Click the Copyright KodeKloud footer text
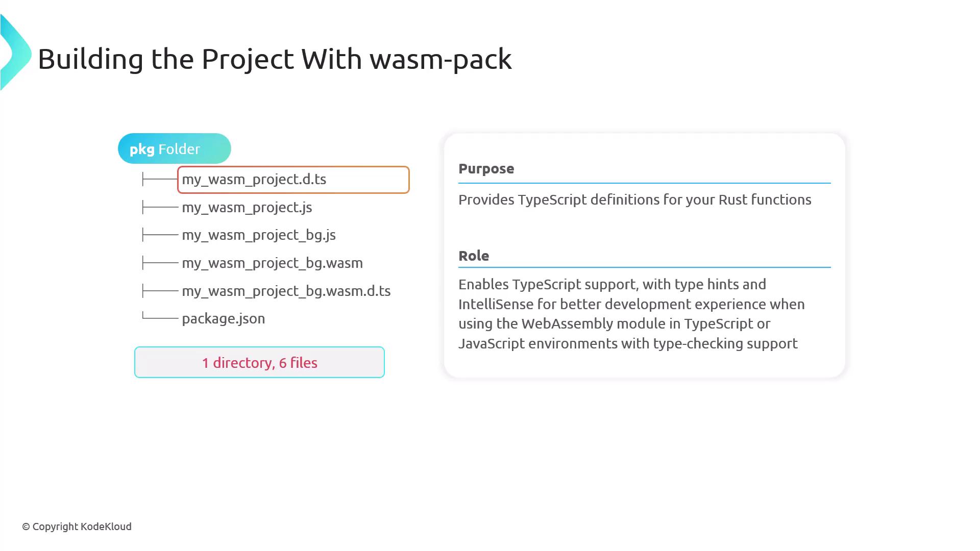The height and width of the screenshot is (551, 980). click(77, 527)
